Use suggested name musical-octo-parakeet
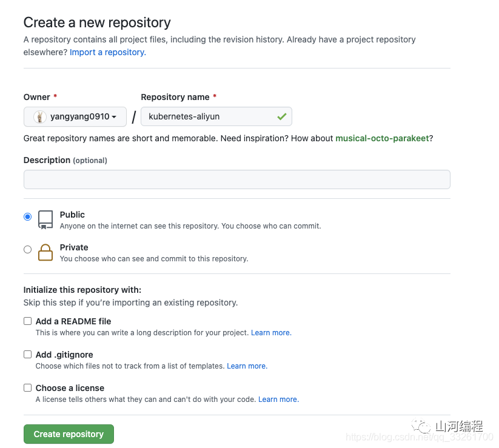The width and height of the screenshot is (499, 448). pyautogui.click(x=382, y=138)
